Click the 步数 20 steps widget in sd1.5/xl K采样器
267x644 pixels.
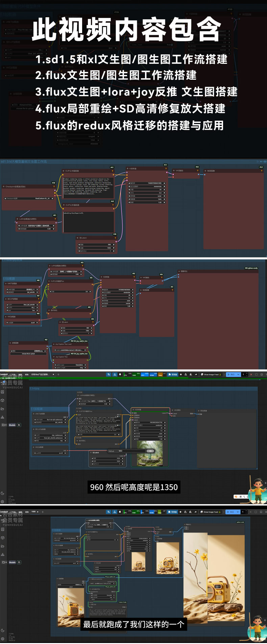(x=147, y=190)
